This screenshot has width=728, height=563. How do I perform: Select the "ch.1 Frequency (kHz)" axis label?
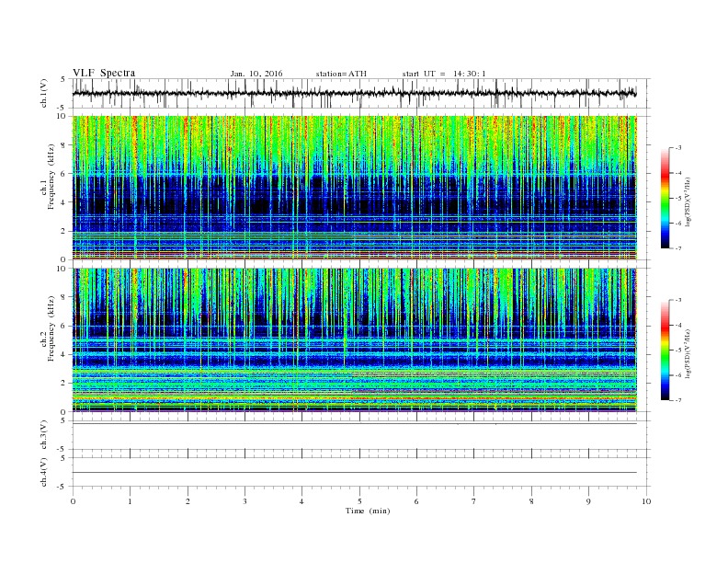click(x=48, y=177)
